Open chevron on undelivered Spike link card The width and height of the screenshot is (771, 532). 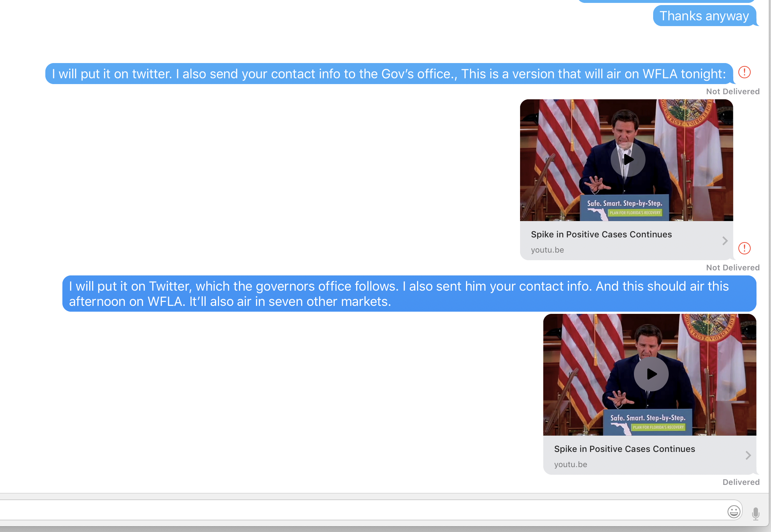tap(725, 241)
